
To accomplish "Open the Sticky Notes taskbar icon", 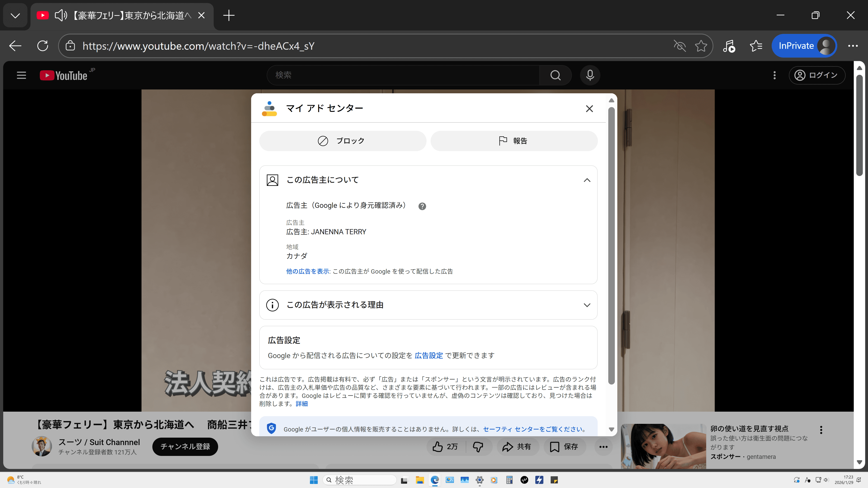I will [554, 480].
